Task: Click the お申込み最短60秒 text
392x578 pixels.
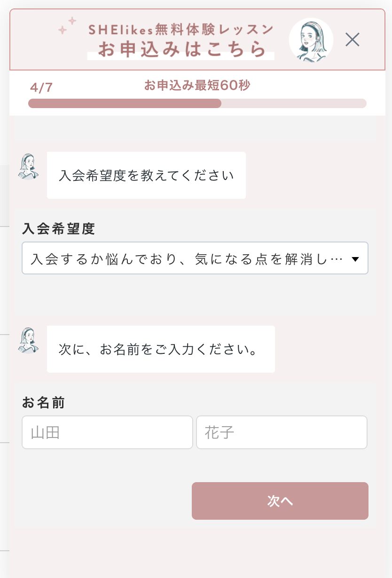Action: (197, 86)
